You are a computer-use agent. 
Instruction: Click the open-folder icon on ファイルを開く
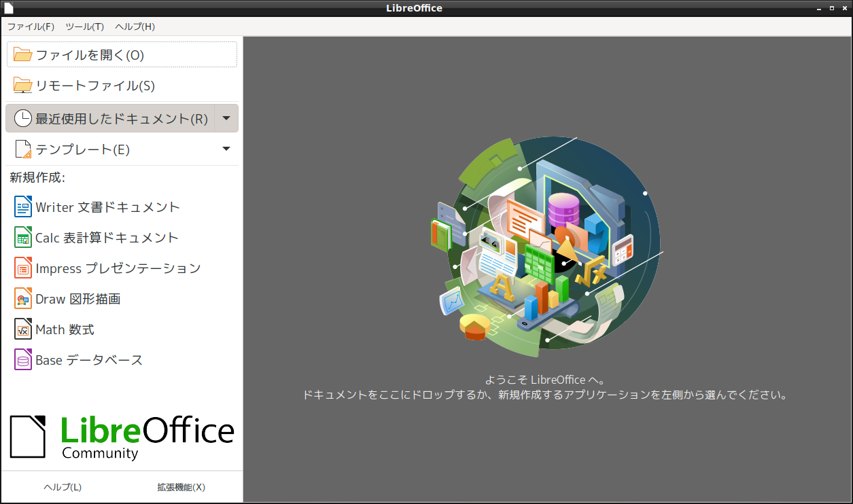pyautogui.click(x=23, y=55)
